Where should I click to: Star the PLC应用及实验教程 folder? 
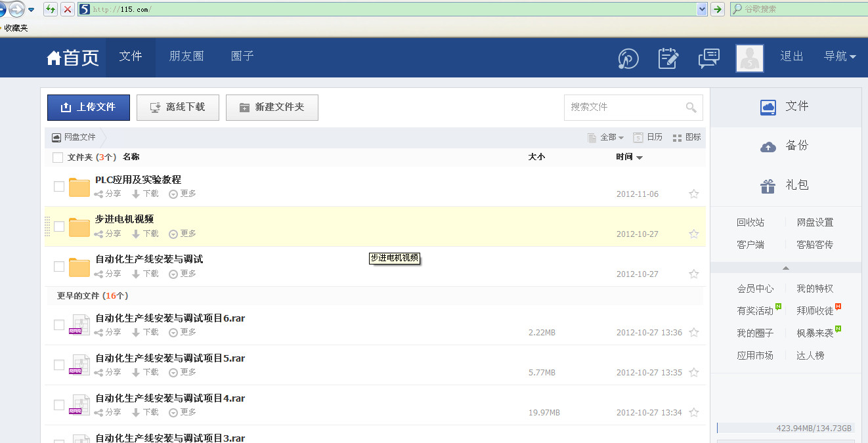tap(693, 194)
